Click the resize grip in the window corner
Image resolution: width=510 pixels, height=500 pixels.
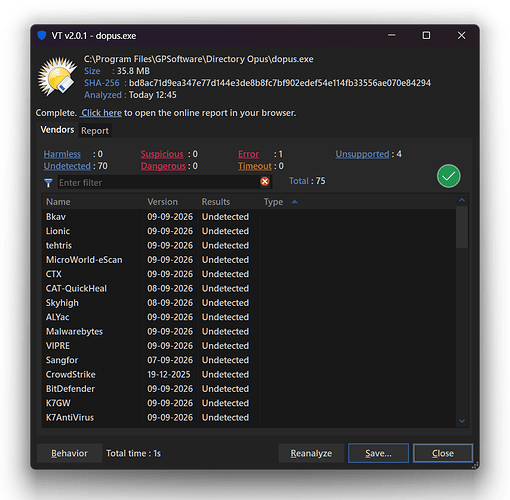[475, 465]
